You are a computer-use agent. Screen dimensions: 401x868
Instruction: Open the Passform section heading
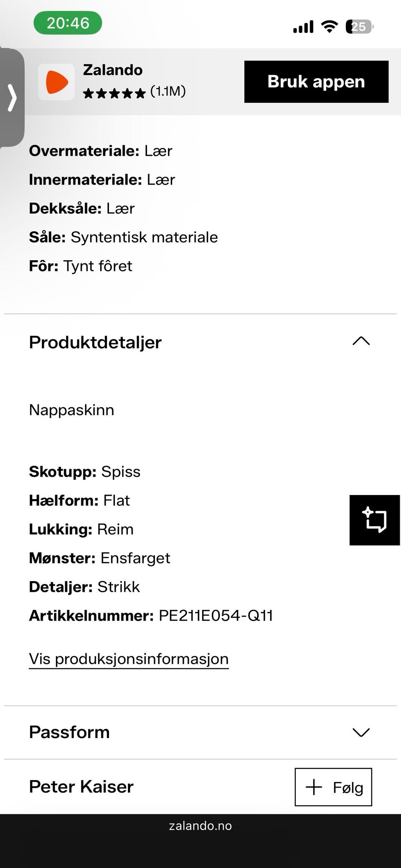pyautogui.click(x=69, y=732)
